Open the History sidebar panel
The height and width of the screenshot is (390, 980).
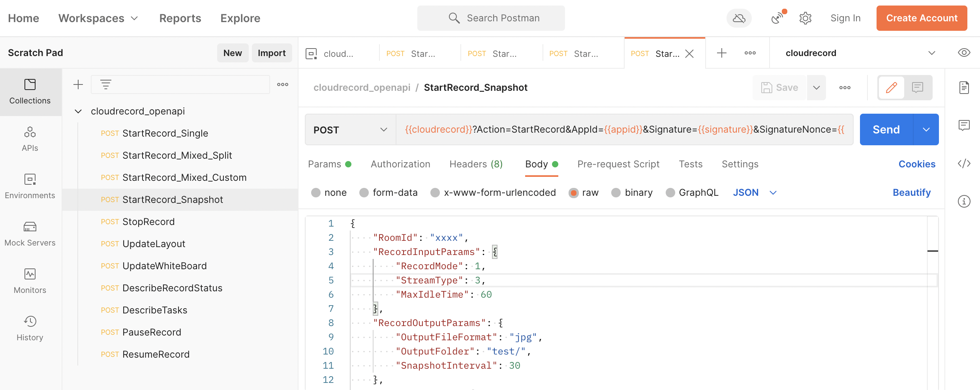pyautogui.click(x=30, y=329)
